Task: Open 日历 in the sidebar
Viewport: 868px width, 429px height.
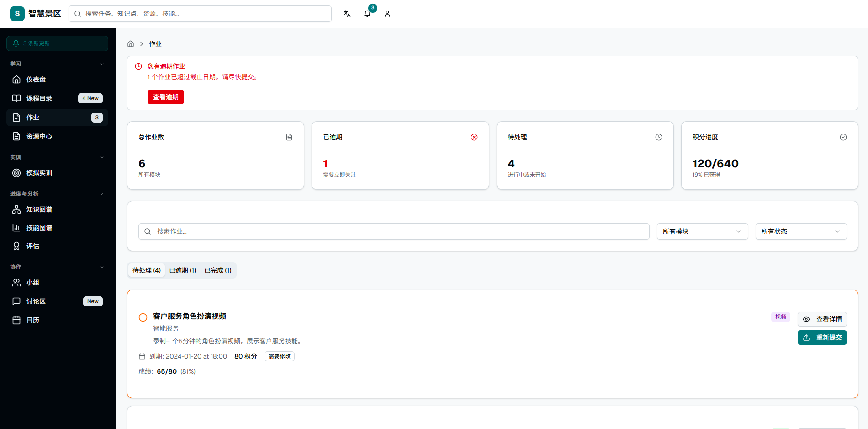Action: tap(32, 320)
